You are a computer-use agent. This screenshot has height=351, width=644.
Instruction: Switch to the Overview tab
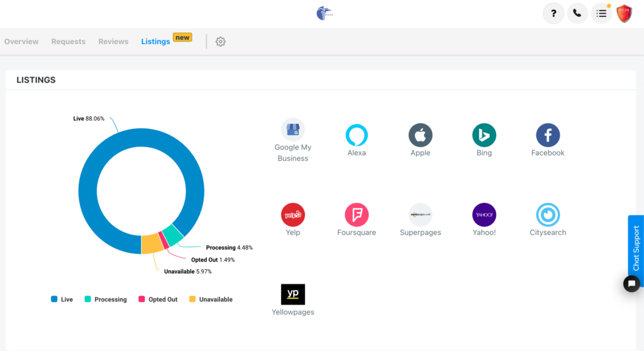click(x=21, y=42)
